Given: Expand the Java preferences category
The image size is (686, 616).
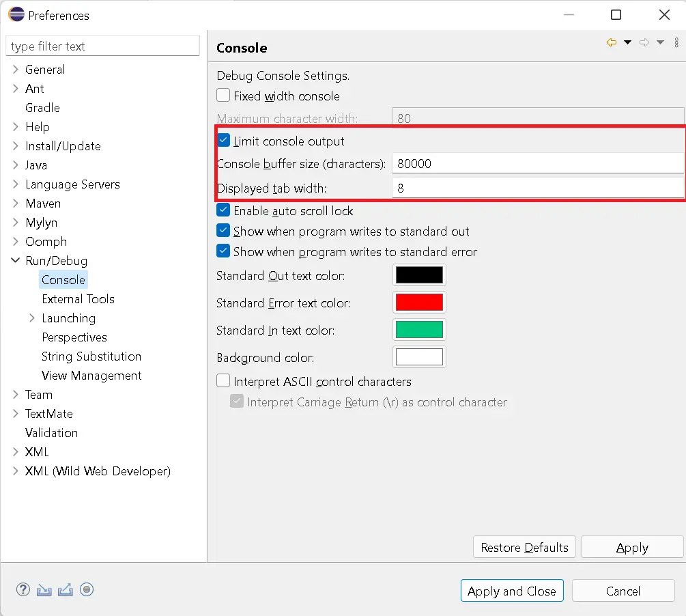Looking at the screenshot, I should pyautogui.click(x=15, y=165).
